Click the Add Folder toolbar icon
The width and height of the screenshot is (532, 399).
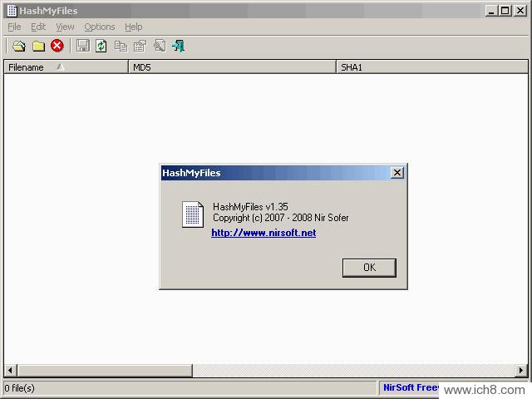click(38, 46)
